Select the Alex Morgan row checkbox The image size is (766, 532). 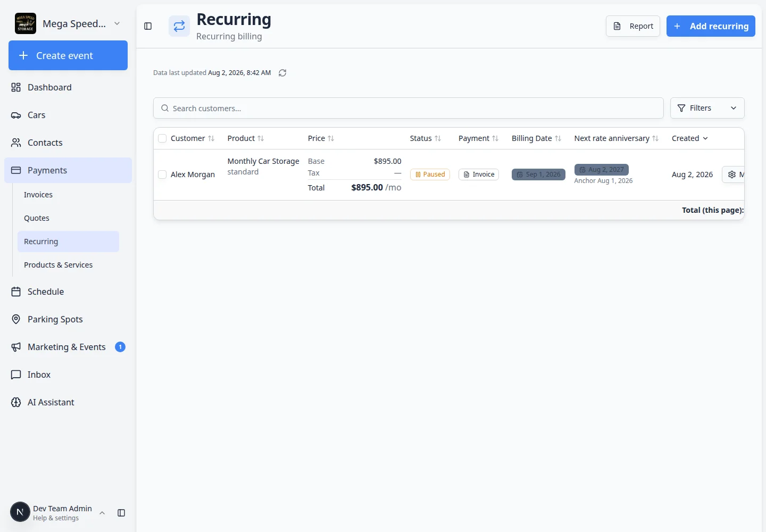162,174
